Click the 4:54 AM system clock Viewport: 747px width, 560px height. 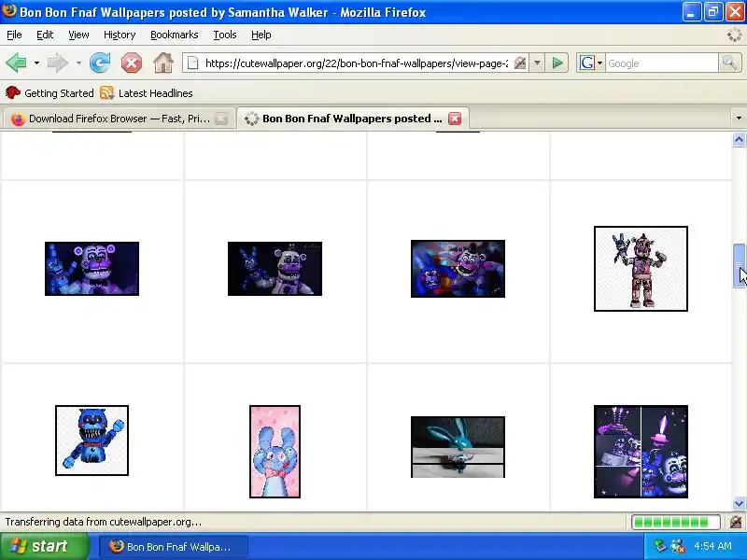pos(712,546)
